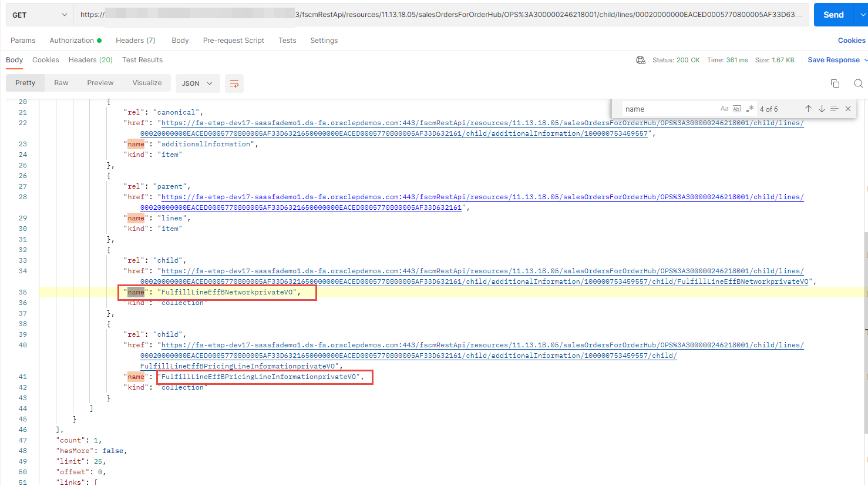Click the hasMore false value
868x486 pixels.
click(x=113, y=451)
